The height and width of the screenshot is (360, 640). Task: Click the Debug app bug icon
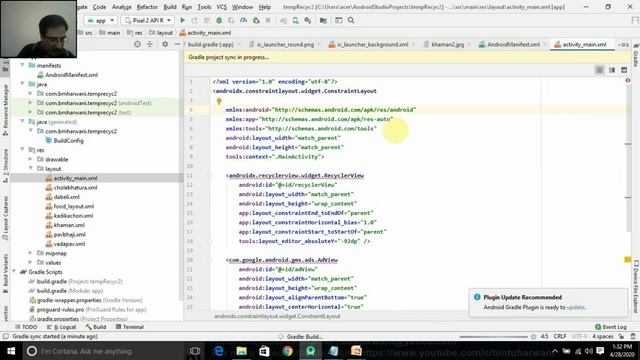coord(219,20)
